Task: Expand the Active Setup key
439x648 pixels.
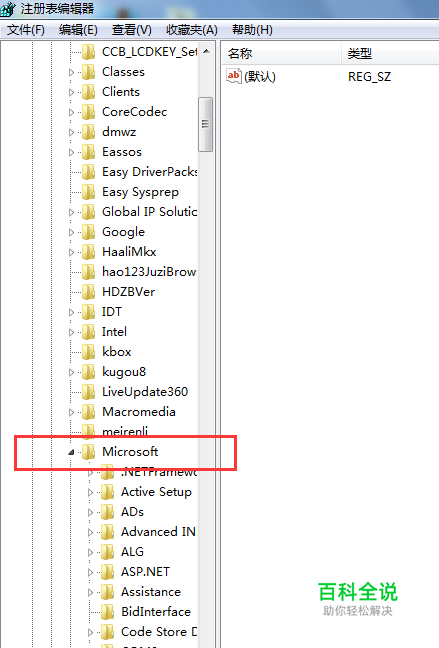Action: click(x=90, y=492)
